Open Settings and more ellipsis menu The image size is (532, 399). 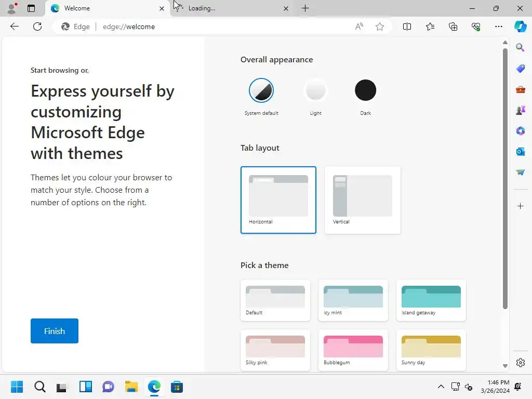tap(498, 26)
